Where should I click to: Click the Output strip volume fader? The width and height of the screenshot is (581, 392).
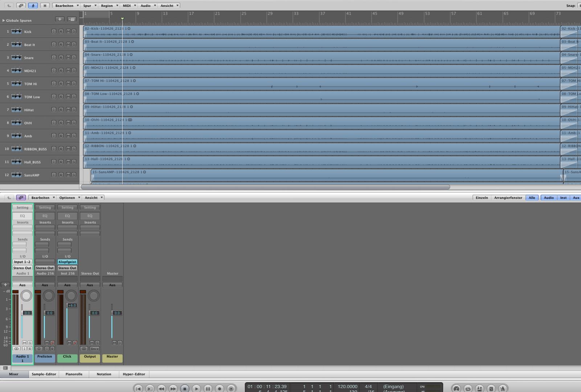click(94, 313)
